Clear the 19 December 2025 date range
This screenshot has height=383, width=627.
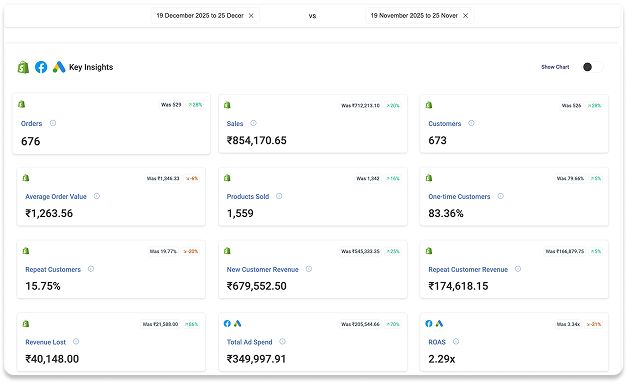(251, 16)
